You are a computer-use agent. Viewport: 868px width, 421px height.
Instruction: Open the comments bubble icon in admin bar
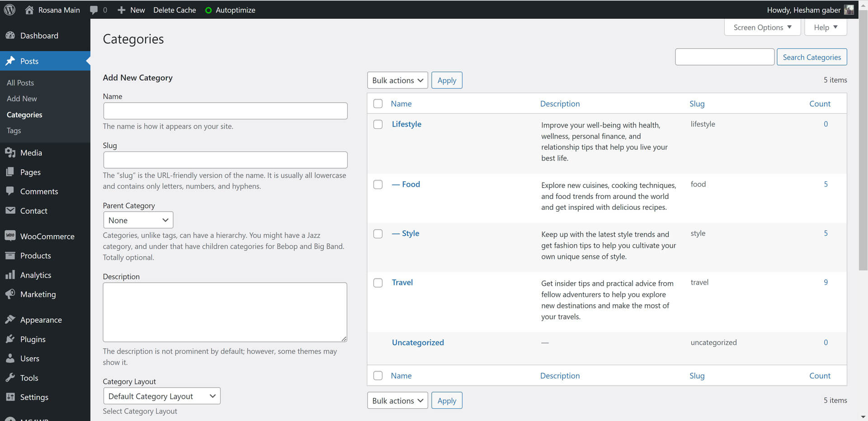(x=94, y=10)
